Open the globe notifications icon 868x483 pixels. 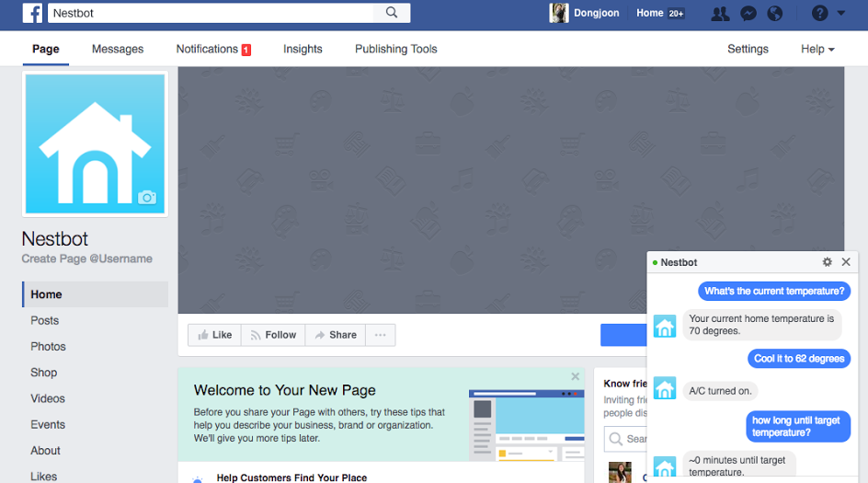(775, 13)
